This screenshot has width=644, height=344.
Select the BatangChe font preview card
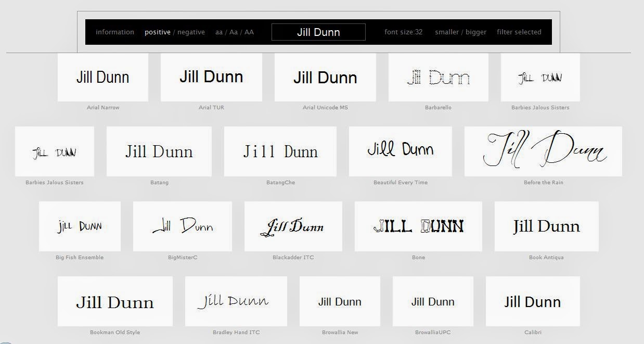click(x=280, y=151)
